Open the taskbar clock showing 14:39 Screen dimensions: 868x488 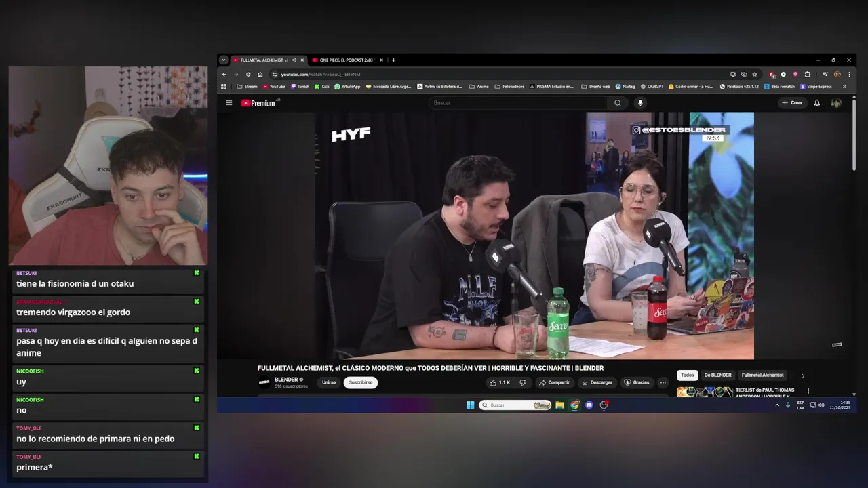click(x=840, y=405)
